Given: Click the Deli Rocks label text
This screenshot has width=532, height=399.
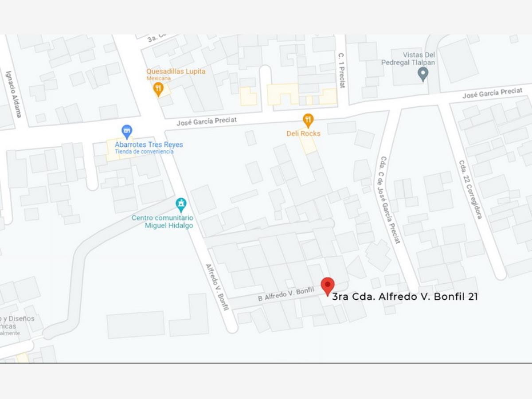Looking at the screenshot, I should 303,133.
